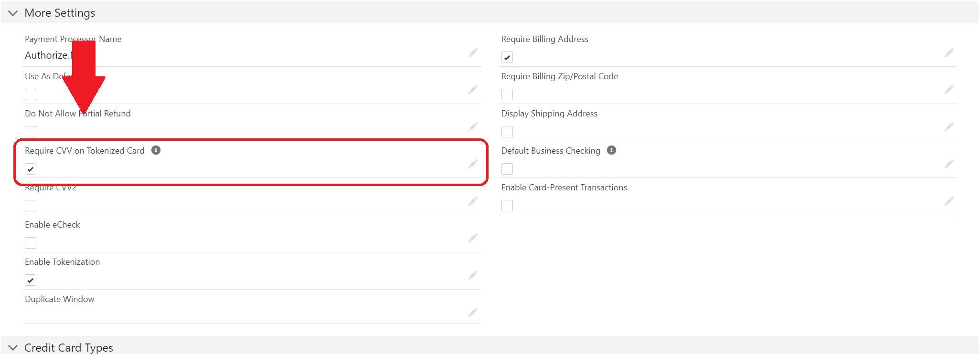The width and height of the screenshot is (980, 354).
Task: Click edit pencil for Display Shipping Address
Action: click(x=949, y=127)
